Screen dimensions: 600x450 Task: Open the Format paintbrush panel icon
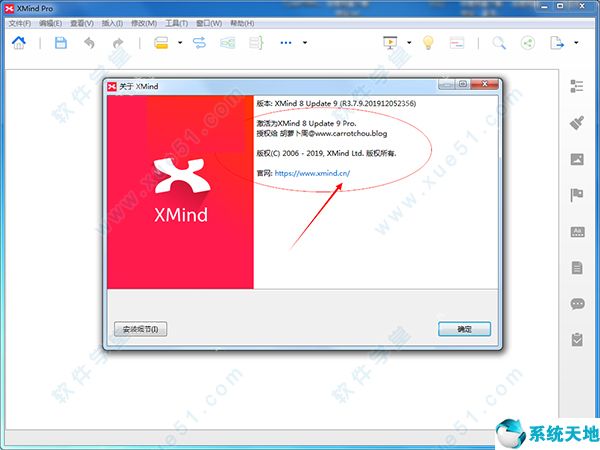577,123
